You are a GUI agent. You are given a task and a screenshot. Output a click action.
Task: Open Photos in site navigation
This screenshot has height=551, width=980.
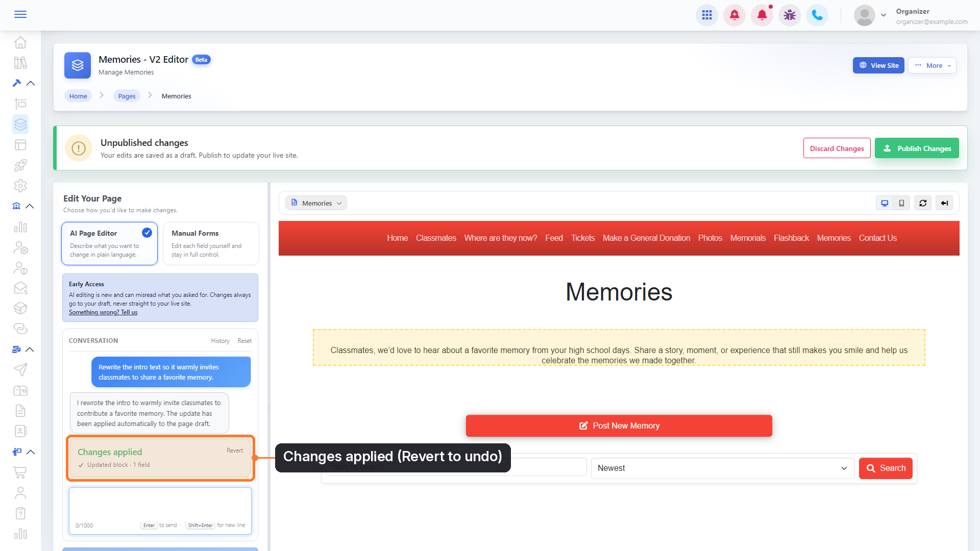tap(710, 238)
